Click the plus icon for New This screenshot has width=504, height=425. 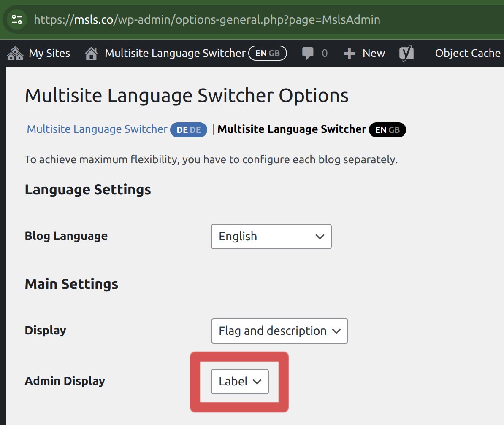[349, 53]
